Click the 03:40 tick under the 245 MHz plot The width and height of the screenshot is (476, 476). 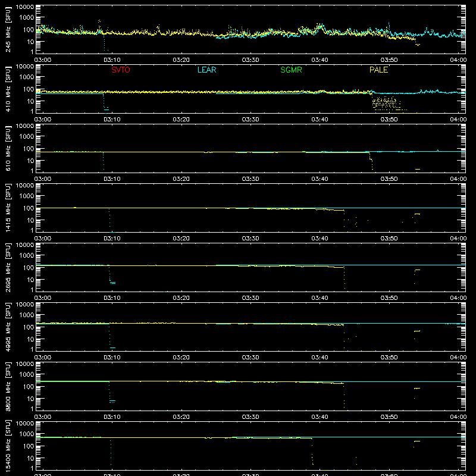pos(320,60)
